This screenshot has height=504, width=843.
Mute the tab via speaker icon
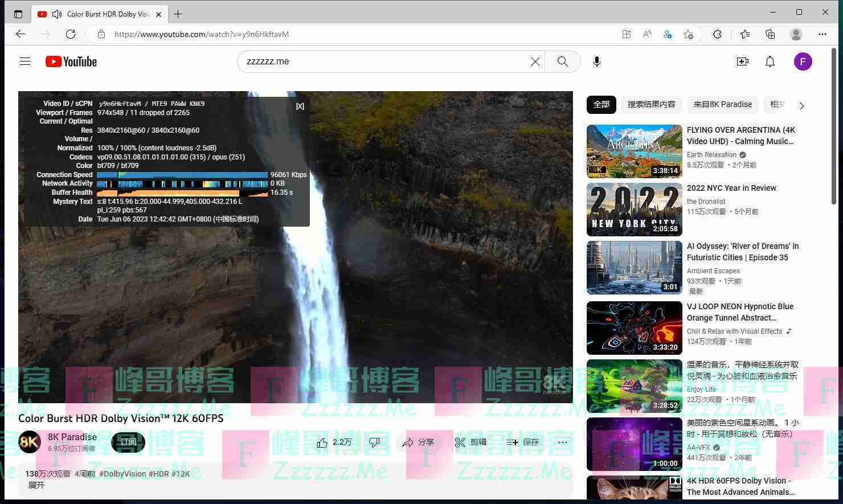click(x=57, y=14)
